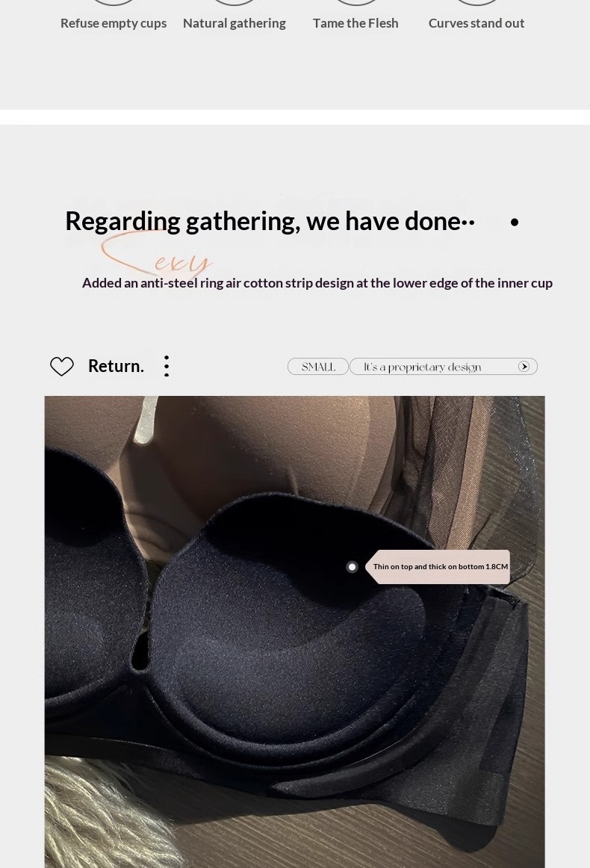
Task: Choose the Curves stand out label
Action: coord(476,23)
